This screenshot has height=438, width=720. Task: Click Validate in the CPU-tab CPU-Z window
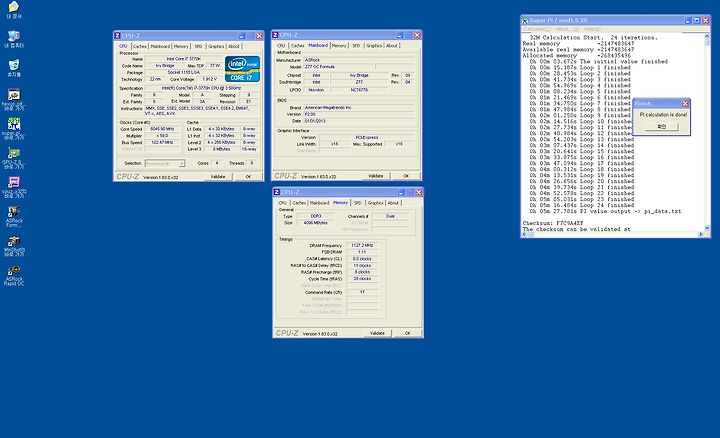tap(218, 177)
